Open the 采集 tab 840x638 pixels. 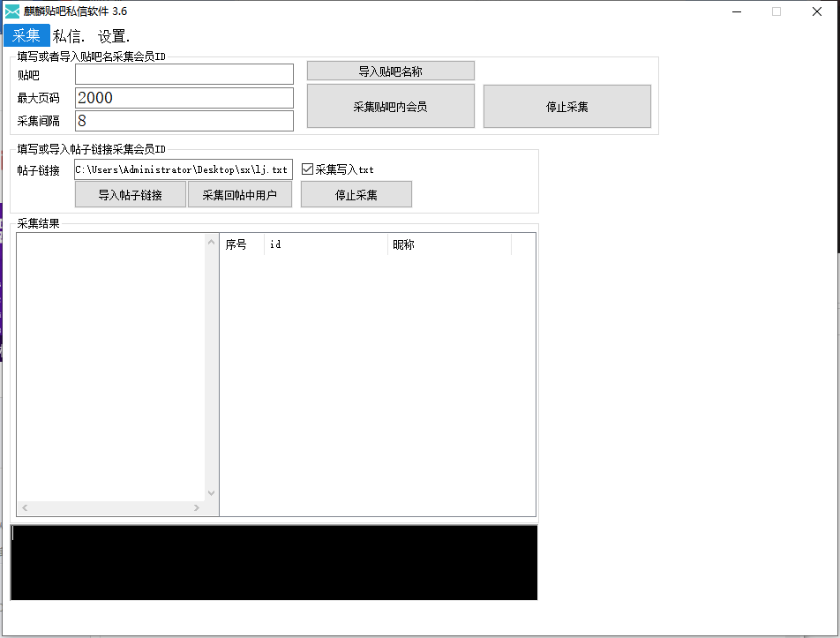coord(26,36)
